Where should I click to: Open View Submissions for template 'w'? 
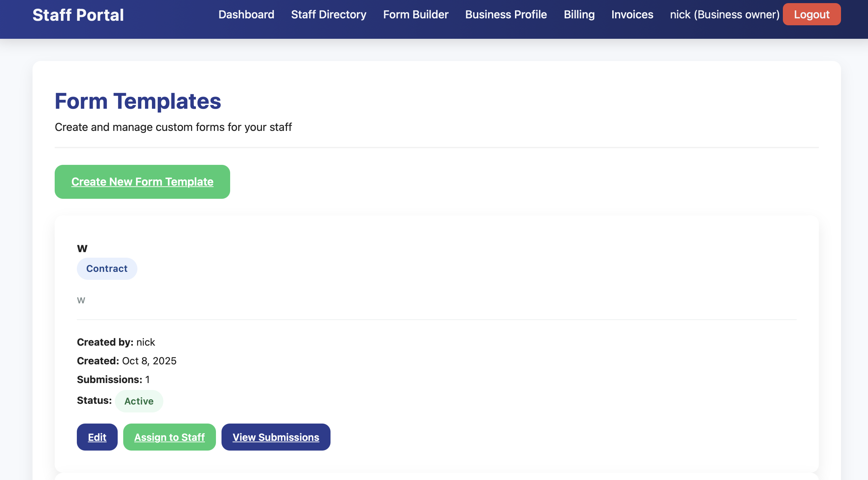[x=275, y=437]
